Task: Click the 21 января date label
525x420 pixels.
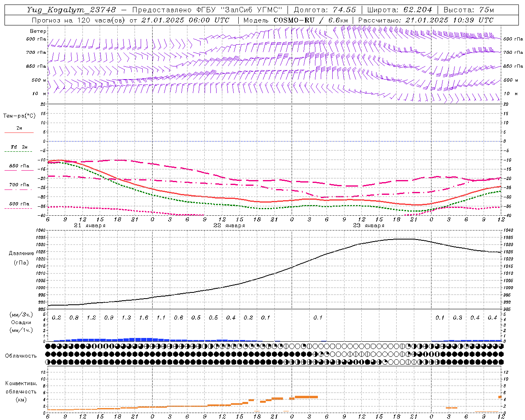Action: (89, 226)
